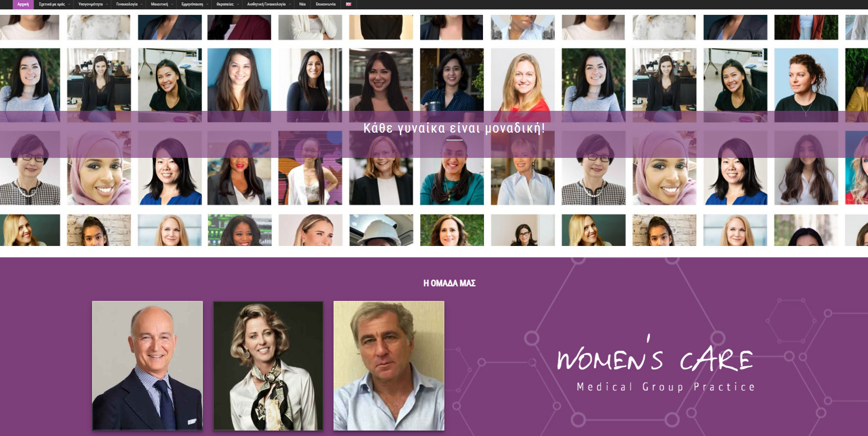This screenshot has height=436, width=868.
Task: Click the Κάθε γυναίκα είναι μοναδική banner text
Action: coord(454,128)
